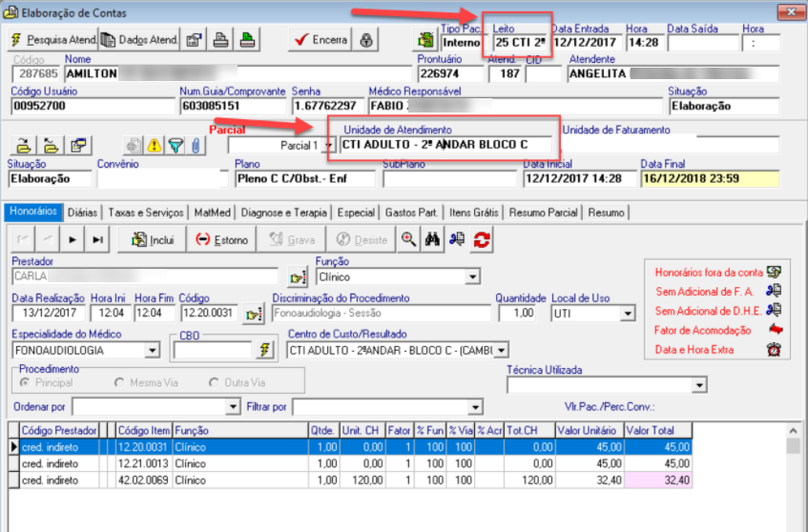
Task: Click the lightning icon beside CBO field
Action: click(x=264, y=350)
